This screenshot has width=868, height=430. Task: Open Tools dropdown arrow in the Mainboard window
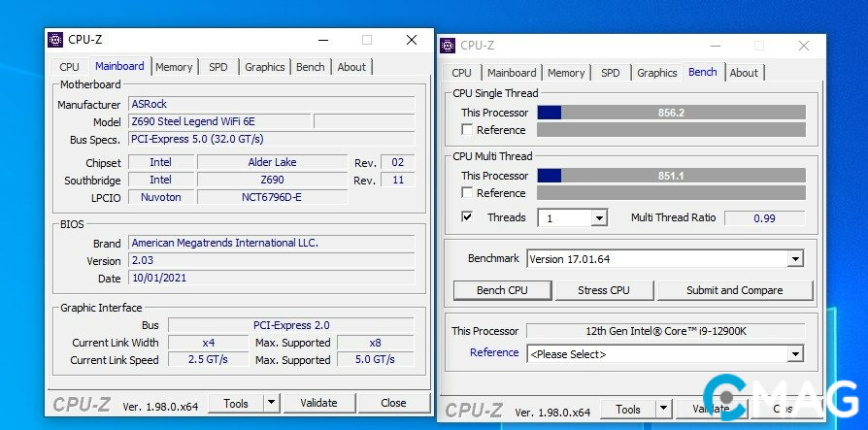click(x=271, y=403)
